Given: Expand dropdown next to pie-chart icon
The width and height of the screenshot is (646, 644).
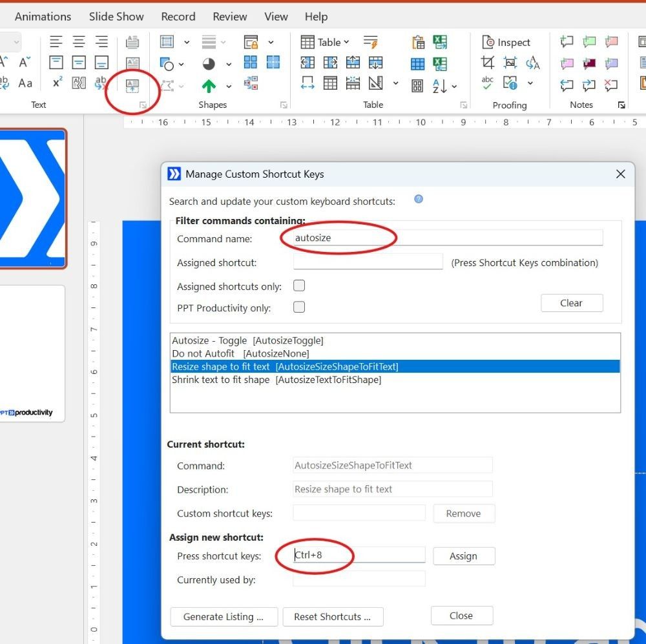Looking at the screenshot, I should pyautogui.click(x=229, y=65).
